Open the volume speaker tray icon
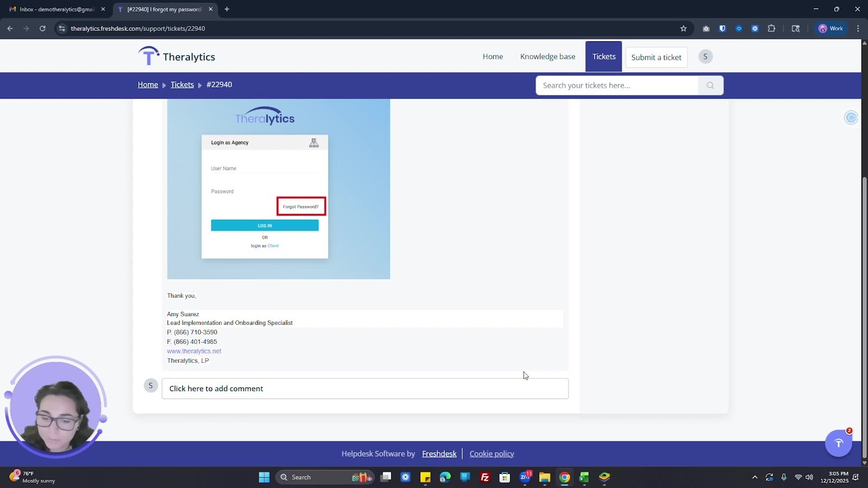The image size is (868, 488). click(x=809, y=477)
